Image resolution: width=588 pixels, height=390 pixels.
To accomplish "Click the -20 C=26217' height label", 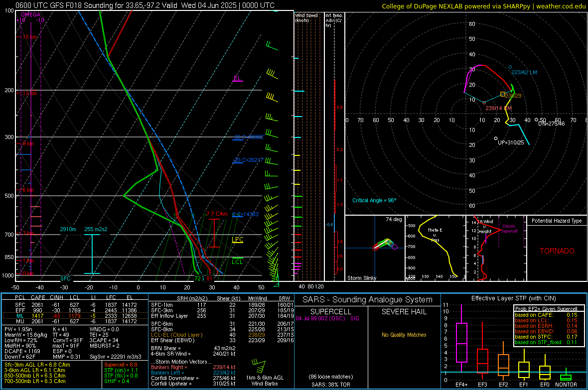I will tap(248, 160).
